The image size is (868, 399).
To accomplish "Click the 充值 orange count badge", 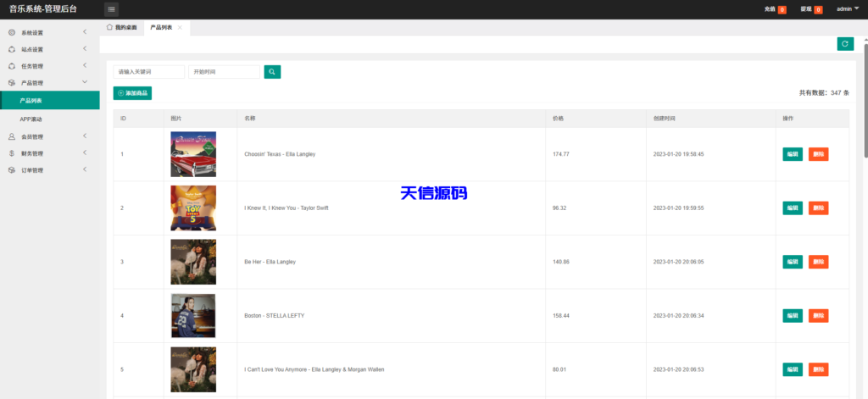I will 782,9.
